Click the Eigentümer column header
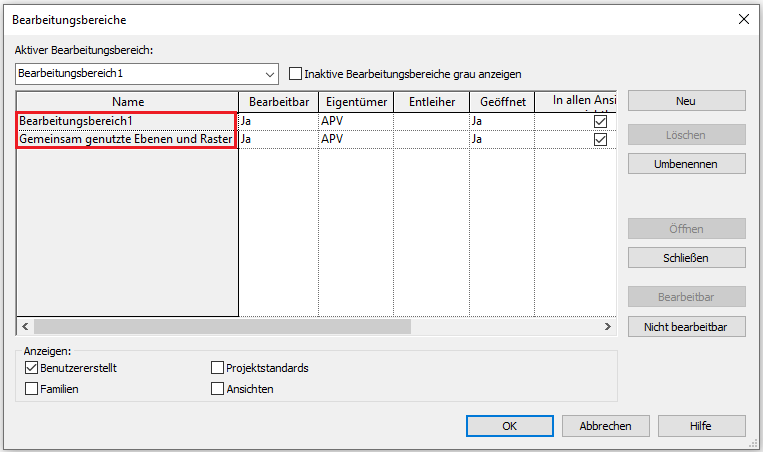The width and height of the screenshot is (763, 452). (355, 101)
